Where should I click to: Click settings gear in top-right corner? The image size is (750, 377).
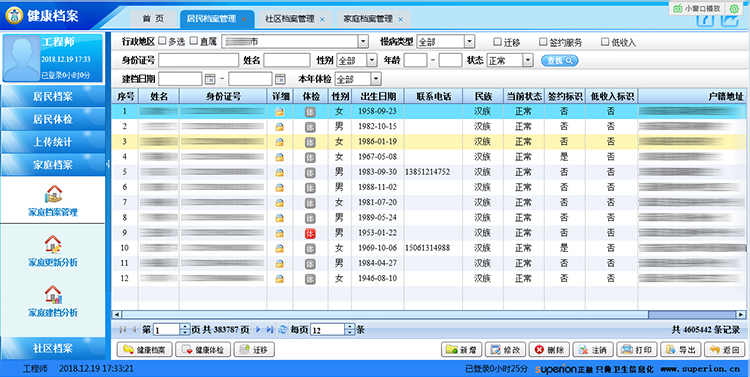[x=734, y=9]
